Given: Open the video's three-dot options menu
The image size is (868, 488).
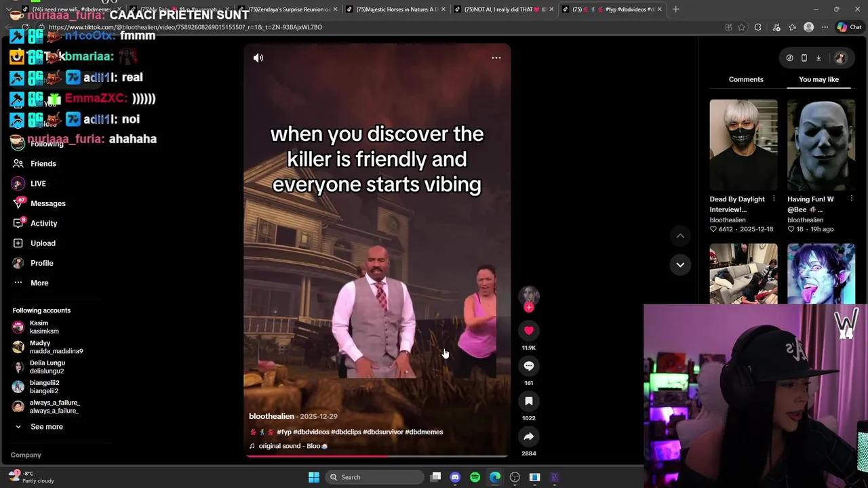Looking at the screenshot, I should pos(496,58).
